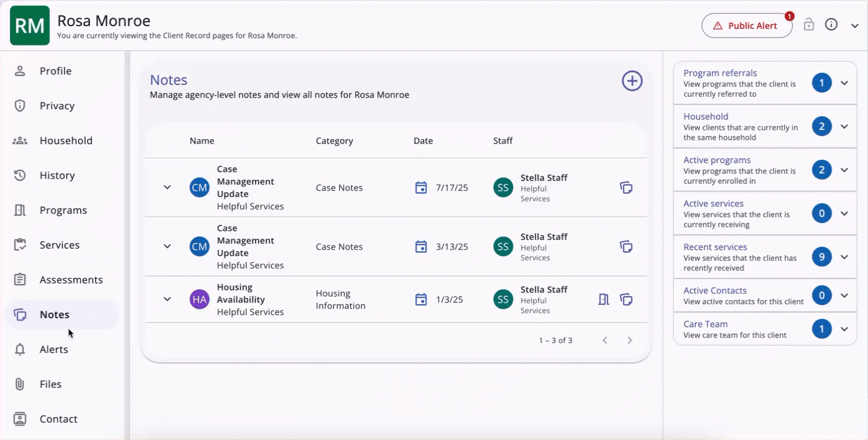Click the RM client avatar tile
Image resolution: width=868 pixels, height=440 pixels.
(x=30, y=25)
